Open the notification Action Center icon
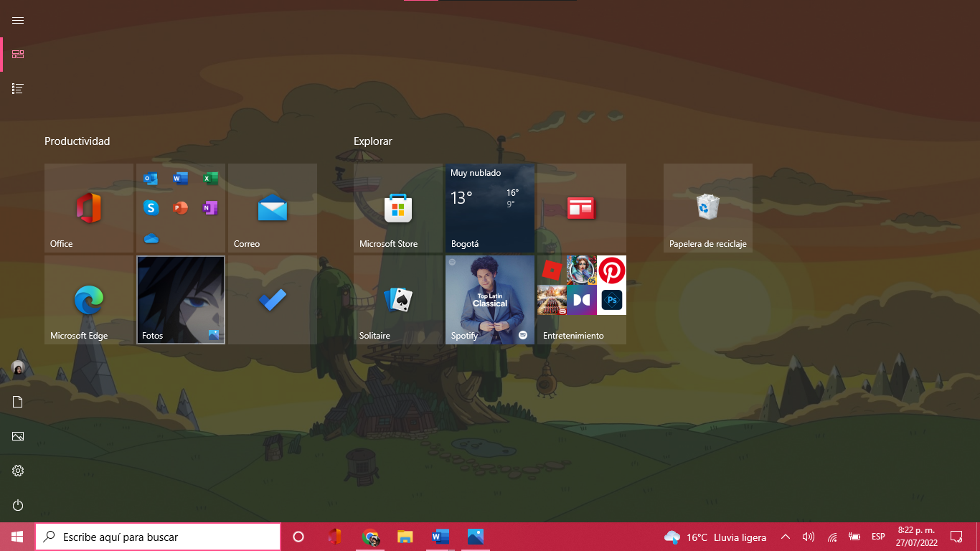The width and height of the screenshot is (980, 551). coord(956,537)
